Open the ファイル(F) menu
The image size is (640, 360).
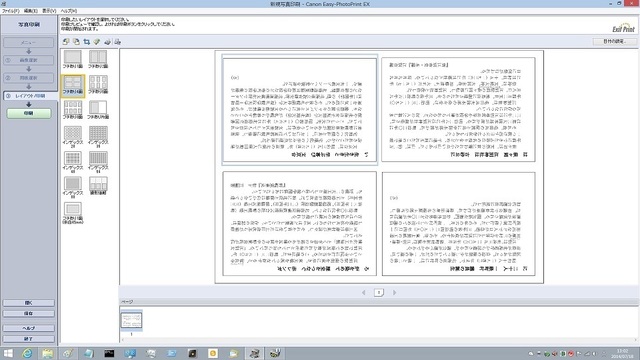click(x=10, y=11)
